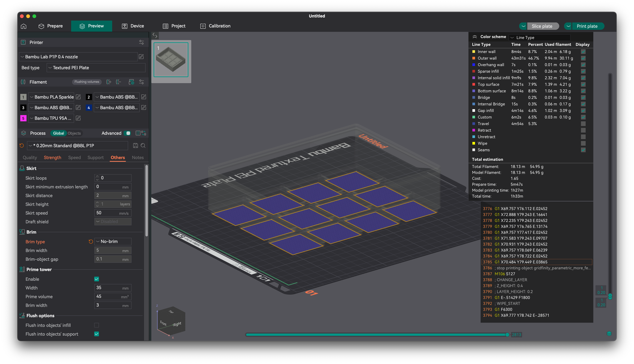Save the current process preset
634x364 pixels.
click(x=136, y=146)
